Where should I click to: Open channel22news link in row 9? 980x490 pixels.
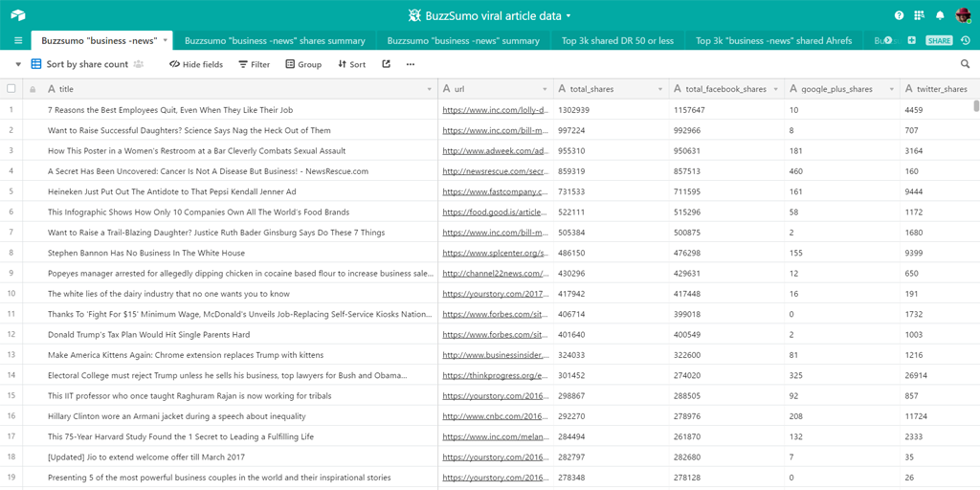pyautogui.click(x=496, y=273)
